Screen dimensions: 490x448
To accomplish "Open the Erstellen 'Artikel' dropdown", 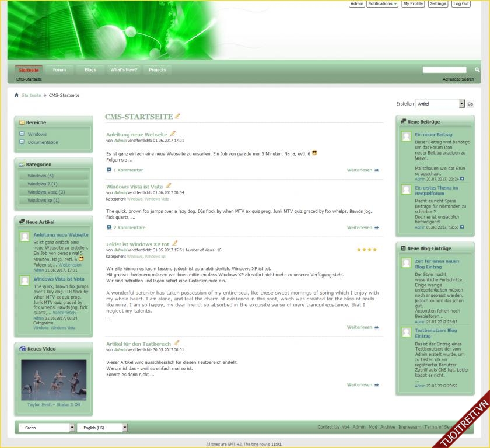I will tap(462, 104).
